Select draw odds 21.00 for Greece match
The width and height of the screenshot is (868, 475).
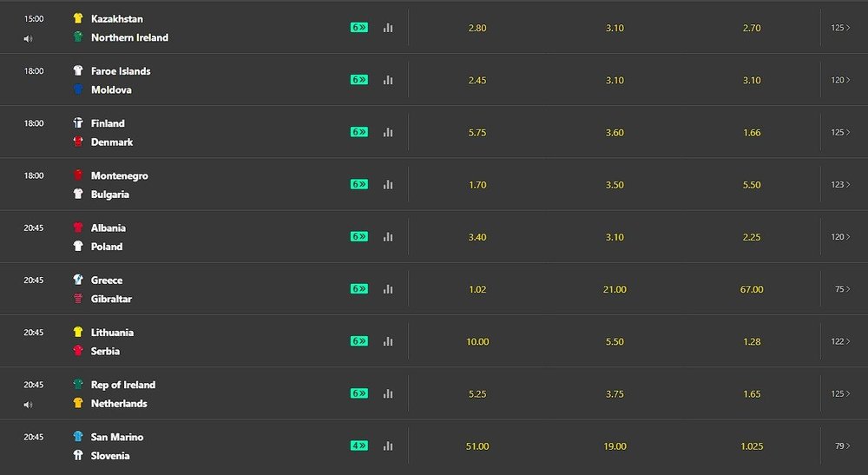615,289
